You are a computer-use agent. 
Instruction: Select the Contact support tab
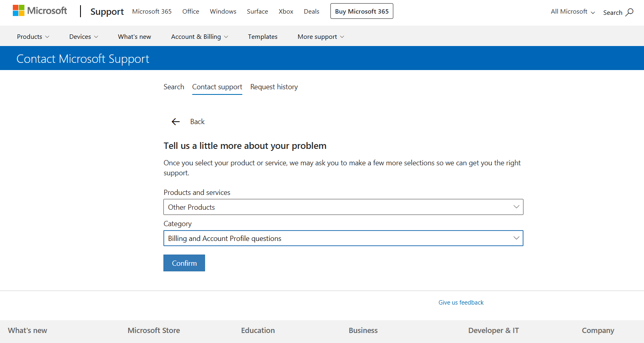217,87
